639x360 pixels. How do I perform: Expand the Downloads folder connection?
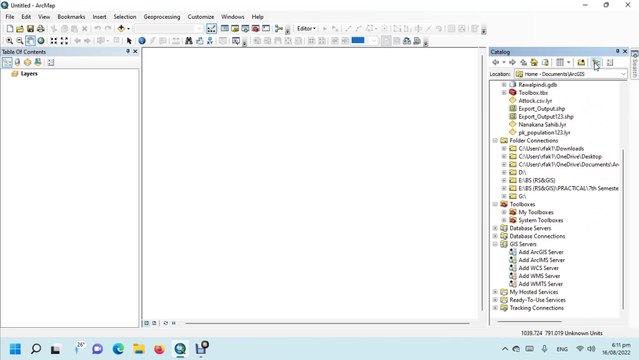point(504,149)
